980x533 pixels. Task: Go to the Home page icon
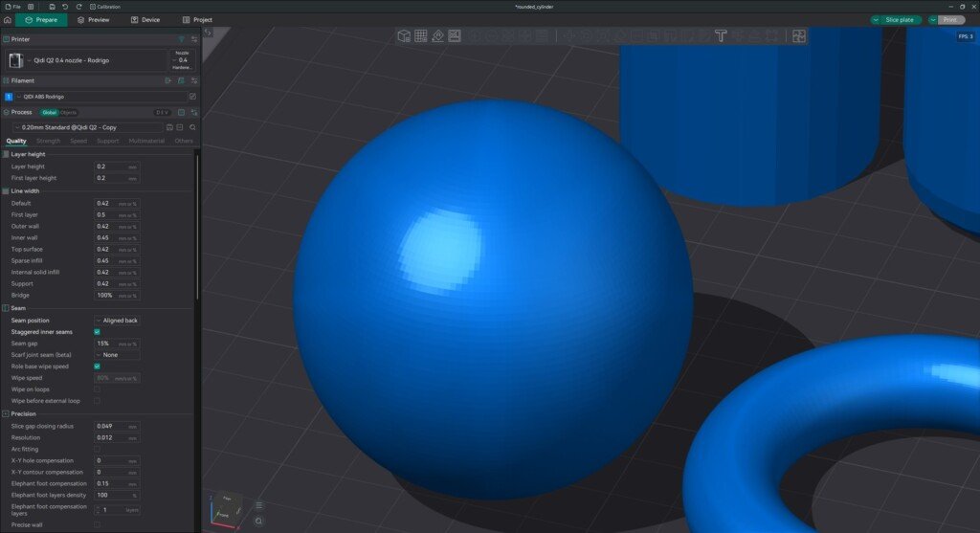(8, 20)
